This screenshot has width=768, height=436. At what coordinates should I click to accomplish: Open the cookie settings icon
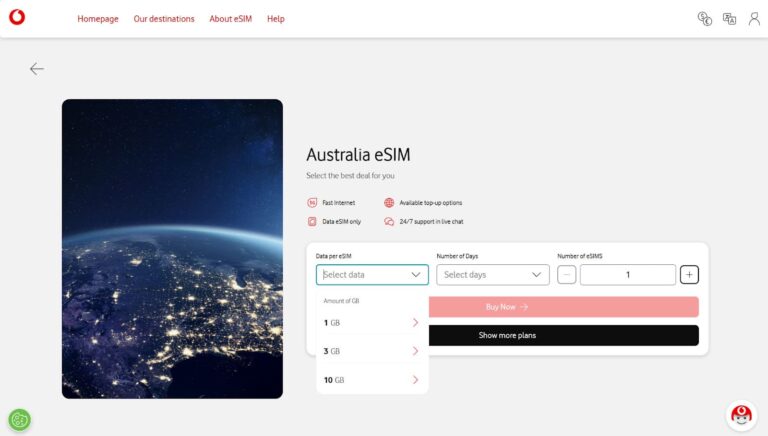tap(19, 420)
